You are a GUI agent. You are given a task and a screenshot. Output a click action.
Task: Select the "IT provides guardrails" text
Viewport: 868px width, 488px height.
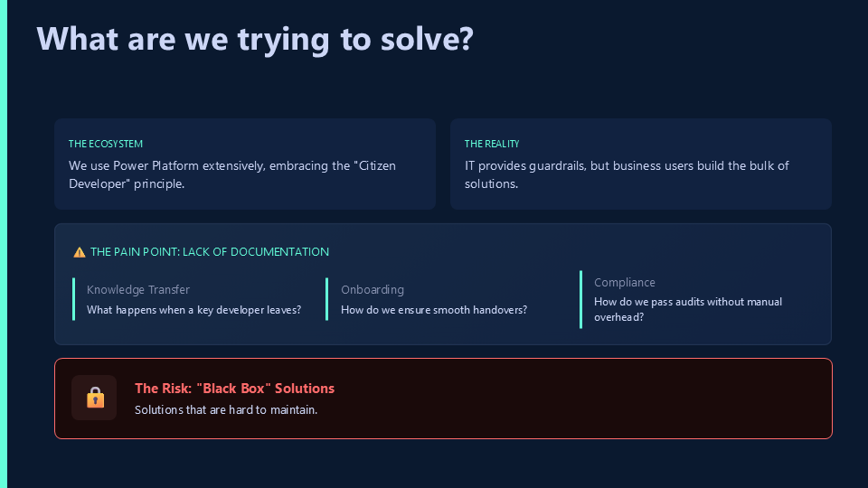(627, 174)
